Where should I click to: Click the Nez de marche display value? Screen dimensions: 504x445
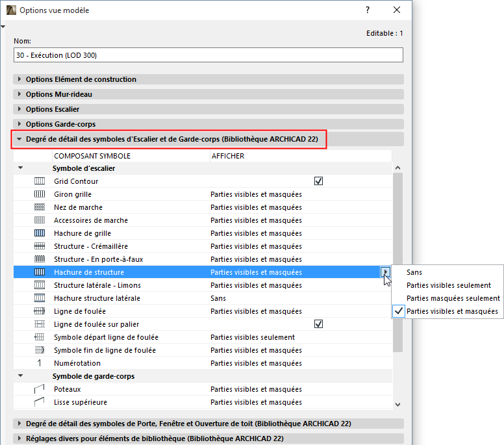256,207
